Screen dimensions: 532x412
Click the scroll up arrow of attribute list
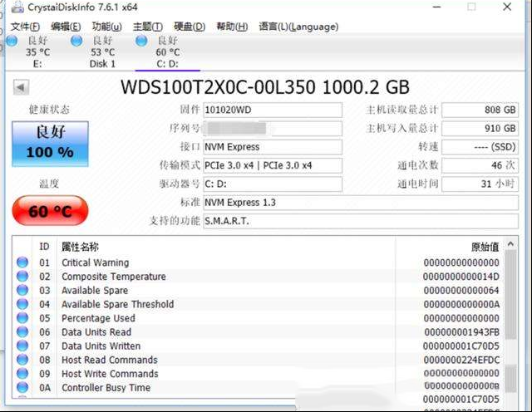pos(510,244)
